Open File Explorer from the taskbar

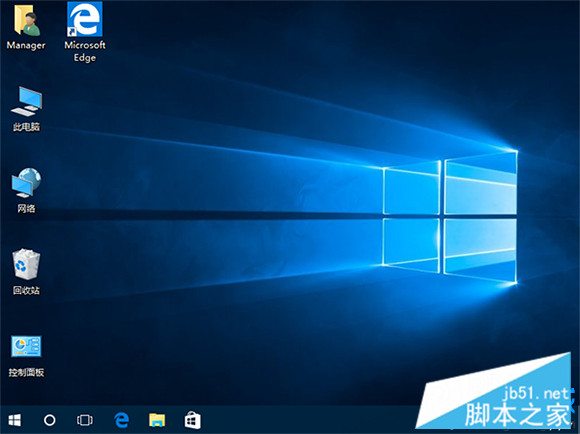tap(157, 420)
